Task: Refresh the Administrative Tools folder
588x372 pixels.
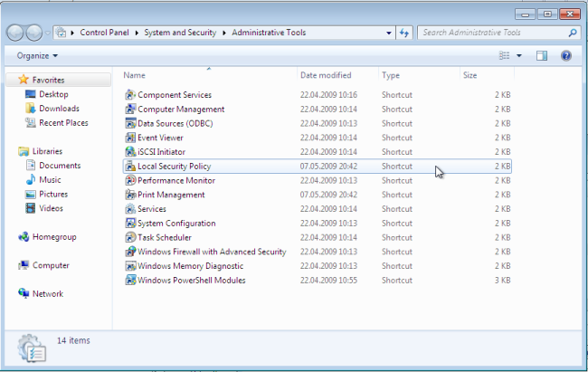Action: [404, 33]
